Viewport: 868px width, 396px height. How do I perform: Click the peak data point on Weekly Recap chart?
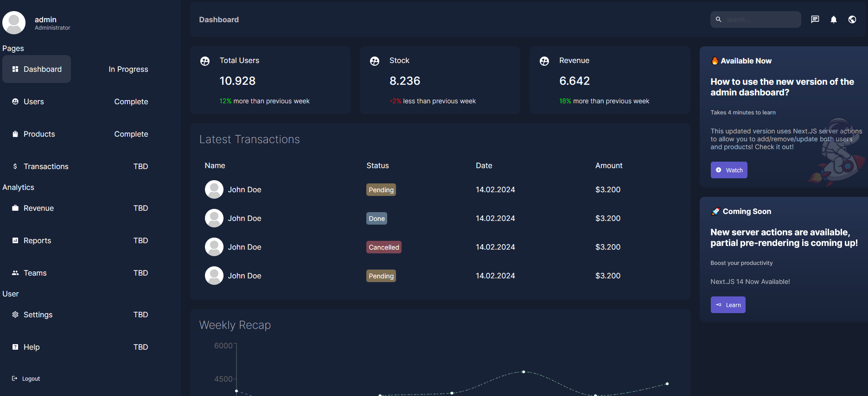523,372
